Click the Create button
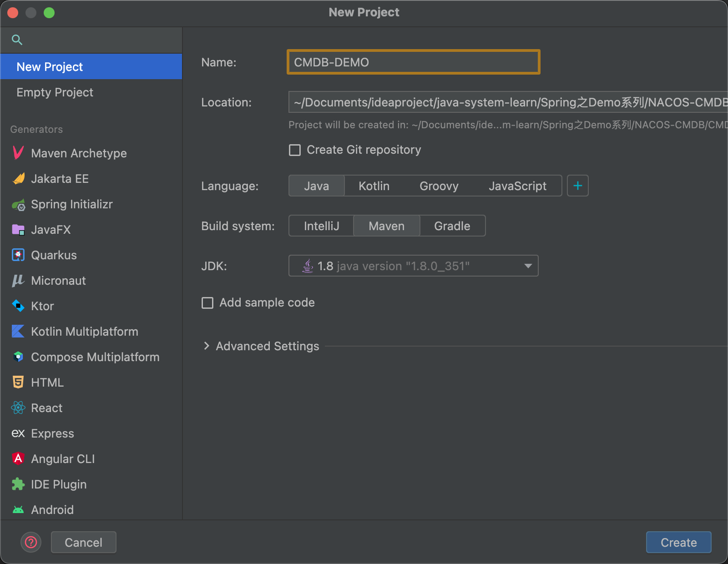Viewport: 728px width, 564px height. (x=679, y=542)
